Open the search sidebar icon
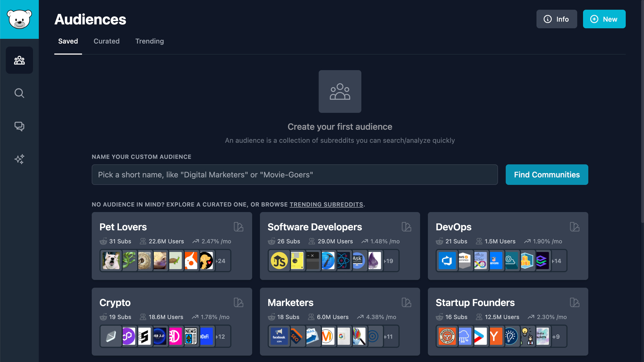The height and width of the screenshot is (362, 644). point(19,93)
